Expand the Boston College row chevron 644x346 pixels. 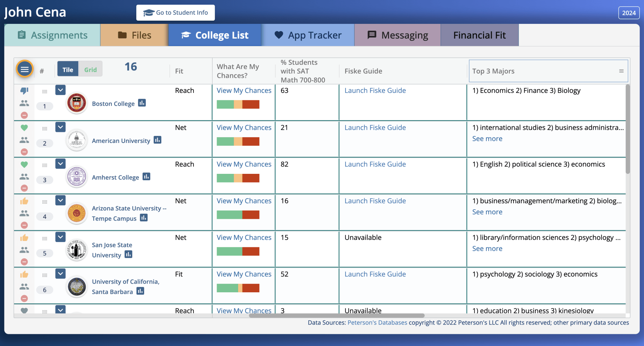(x=60, y=90)
